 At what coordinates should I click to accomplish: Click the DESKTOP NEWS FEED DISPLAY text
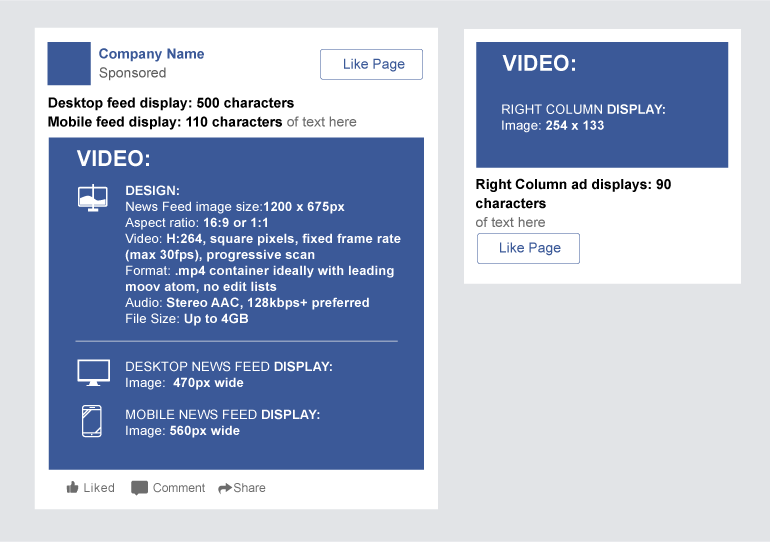229,367
